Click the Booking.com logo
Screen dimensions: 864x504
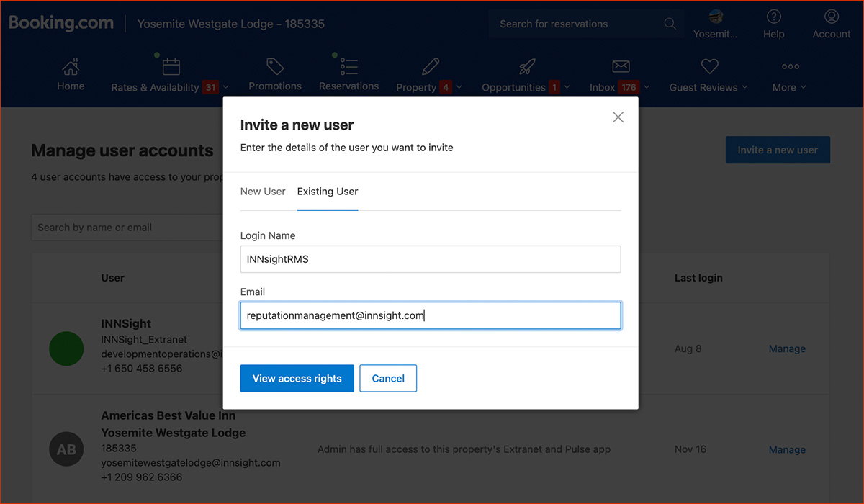(61, 23)
